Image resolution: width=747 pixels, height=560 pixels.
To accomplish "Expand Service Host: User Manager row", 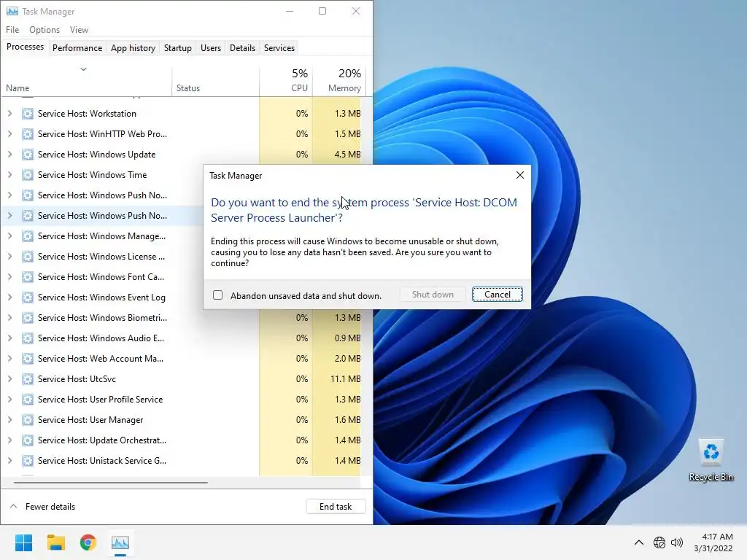I will click(x=10, y=419).
